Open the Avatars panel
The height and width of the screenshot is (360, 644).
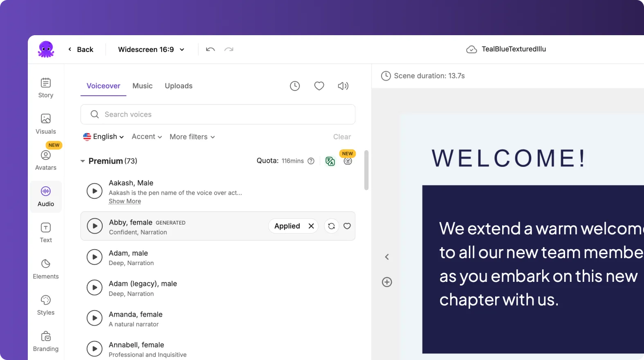coord(46,160)
